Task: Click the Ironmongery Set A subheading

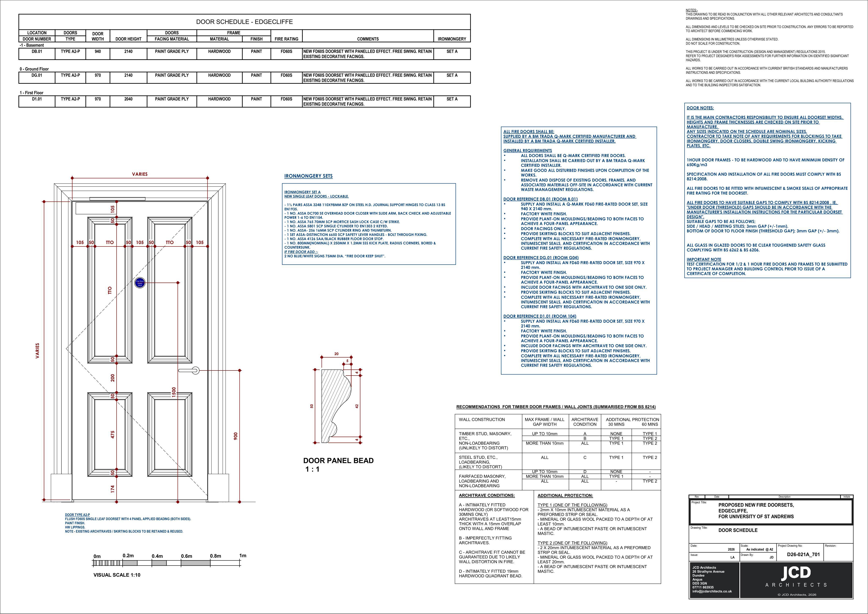Action: pos(302,192)
